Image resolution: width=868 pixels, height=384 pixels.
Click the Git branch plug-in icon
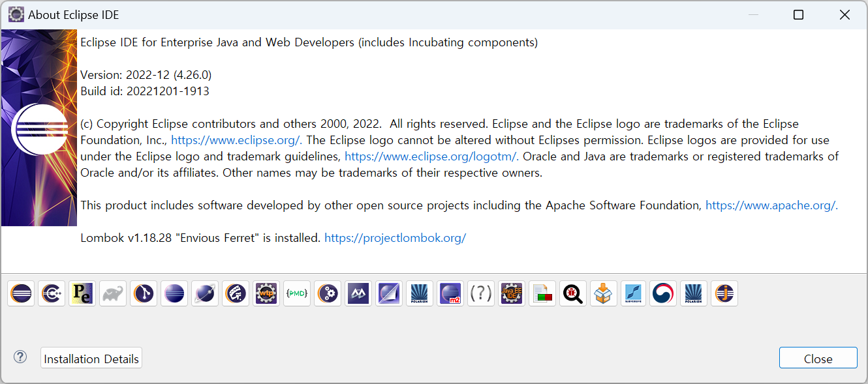(x=144, y=293)
